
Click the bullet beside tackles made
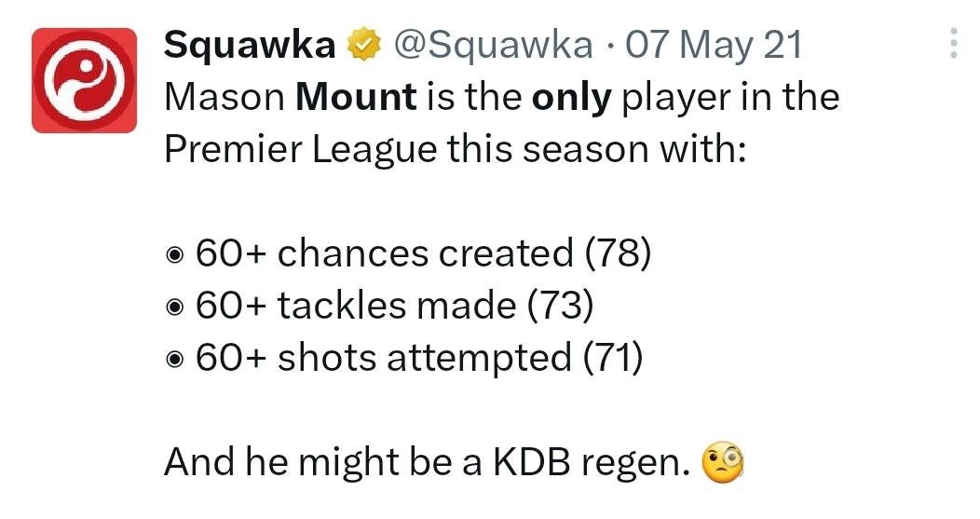(175, 306)
